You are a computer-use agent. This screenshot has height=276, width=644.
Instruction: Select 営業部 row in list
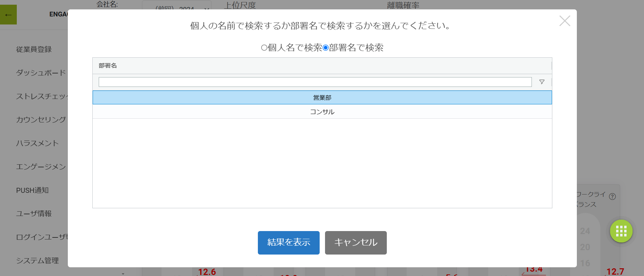(322, 98)
